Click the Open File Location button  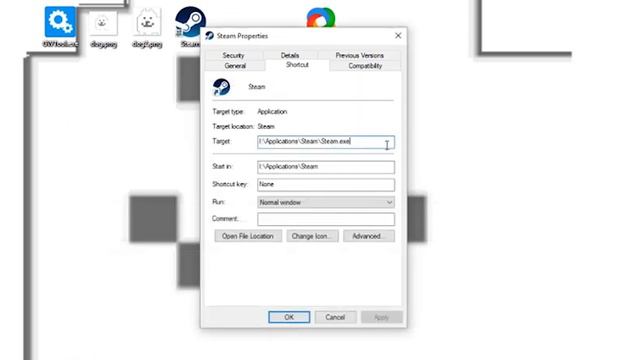tap(248, 236)
